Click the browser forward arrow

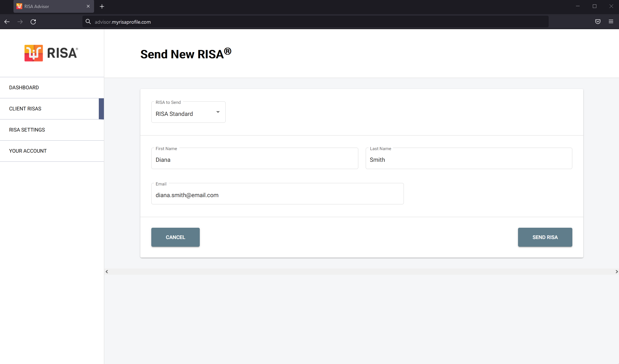tap(20, 22)
